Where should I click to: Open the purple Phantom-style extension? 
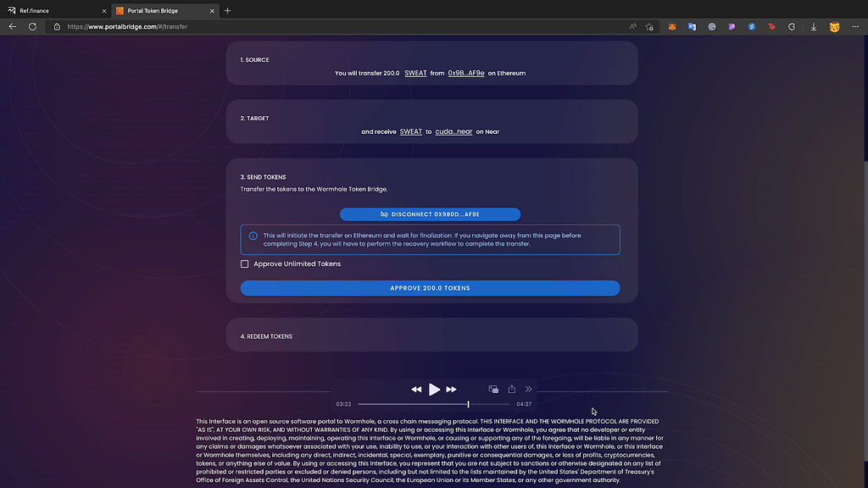[x=732, y=26]
